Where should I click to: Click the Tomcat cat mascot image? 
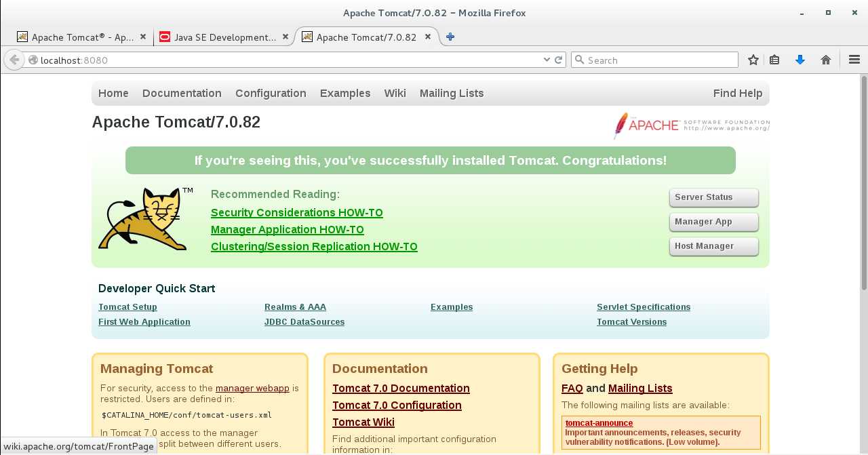(x=145, y=218)
